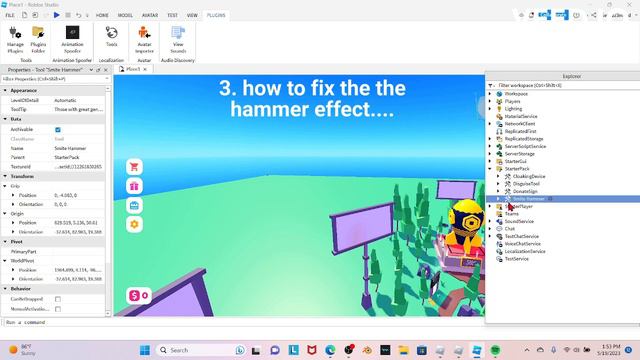640x360 pixels.
Task: Click the Filter workspace search field
Action: [567, 85]
